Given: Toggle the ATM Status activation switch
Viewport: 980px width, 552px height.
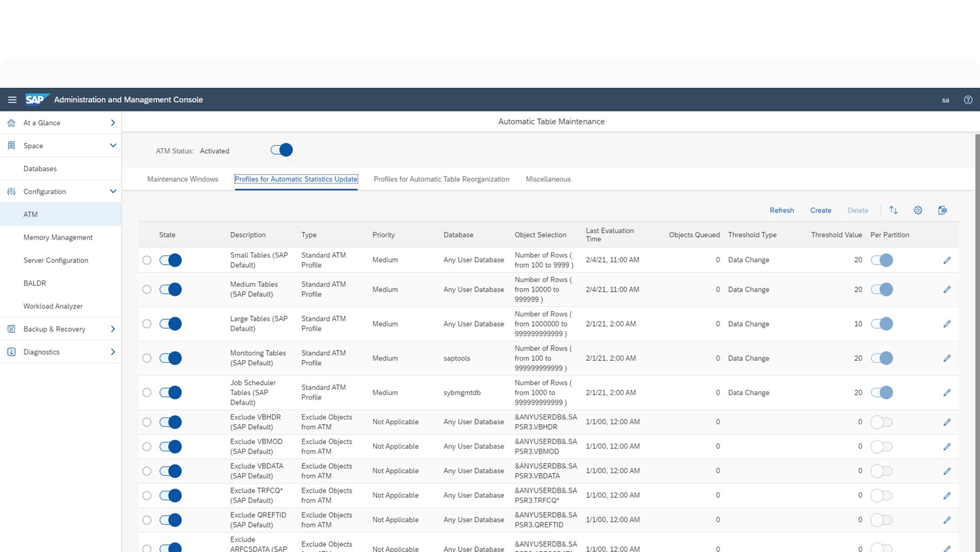Looking at the screenshot, I should 281,150.
